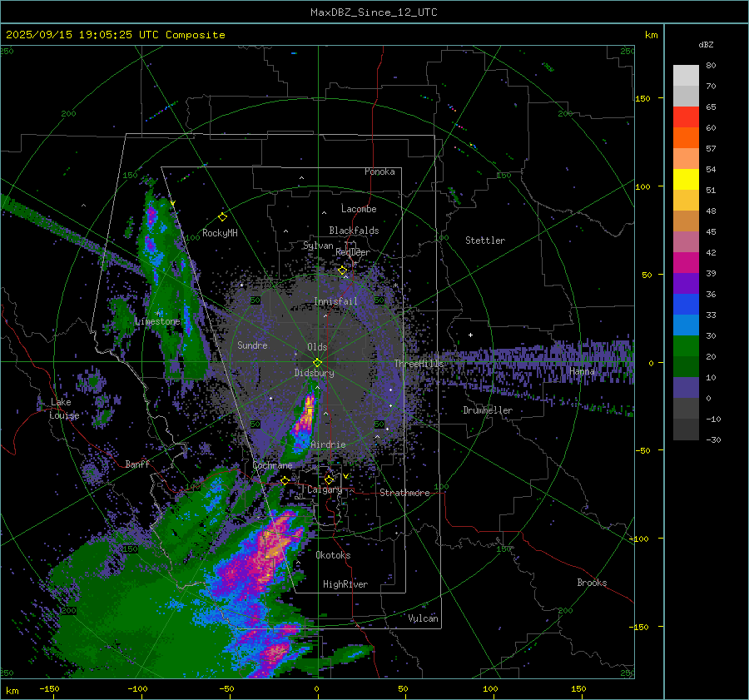Click the yellow diamond marker under Cochrane
The height and width of the screenshot is (700, 749).
285,480
